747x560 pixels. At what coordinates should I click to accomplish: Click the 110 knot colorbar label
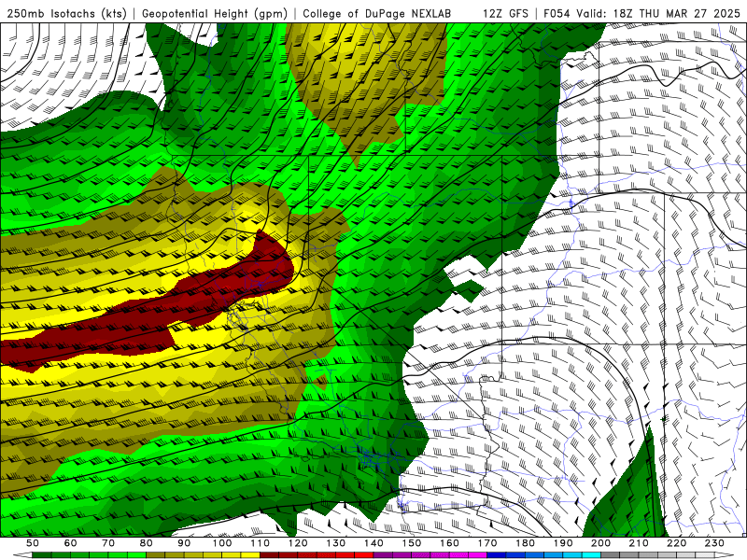coord(261,543)
